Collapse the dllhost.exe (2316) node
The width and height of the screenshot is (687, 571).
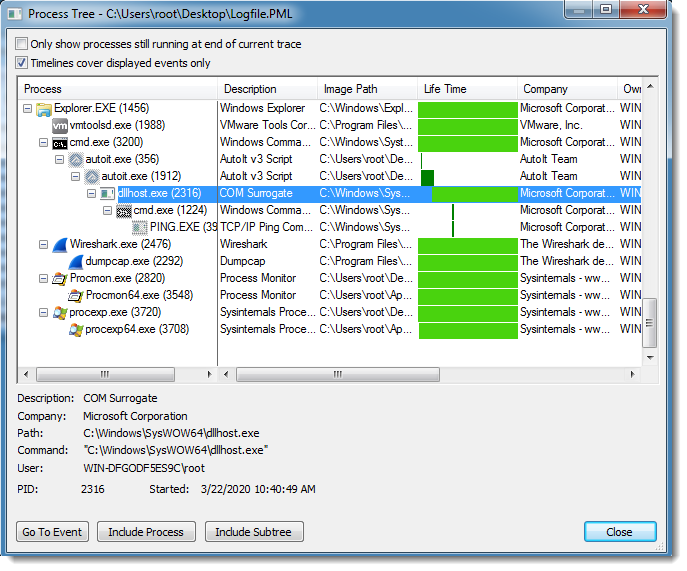click(x=92, y=194)
